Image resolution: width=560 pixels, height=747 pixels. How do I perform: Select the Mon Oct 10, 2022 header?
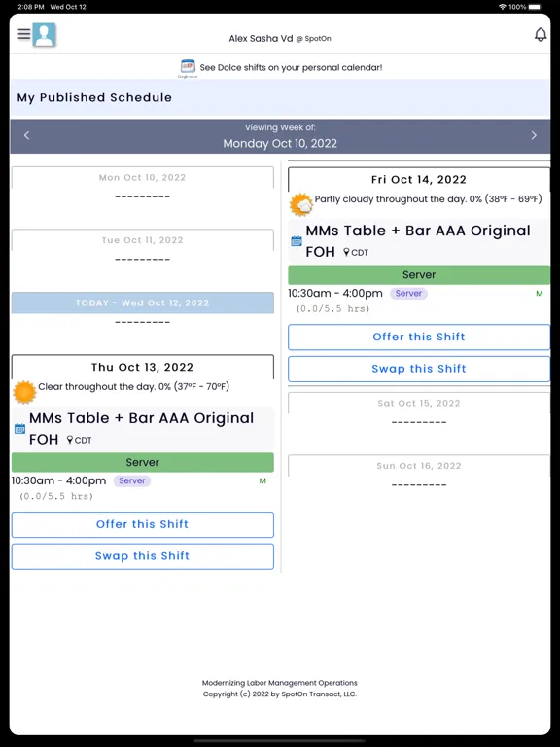click(142, 177)
